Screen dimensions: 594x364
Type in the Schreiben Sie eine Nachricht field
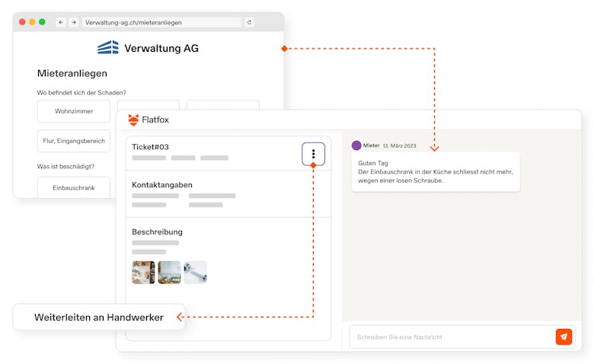tap(451, 337)
